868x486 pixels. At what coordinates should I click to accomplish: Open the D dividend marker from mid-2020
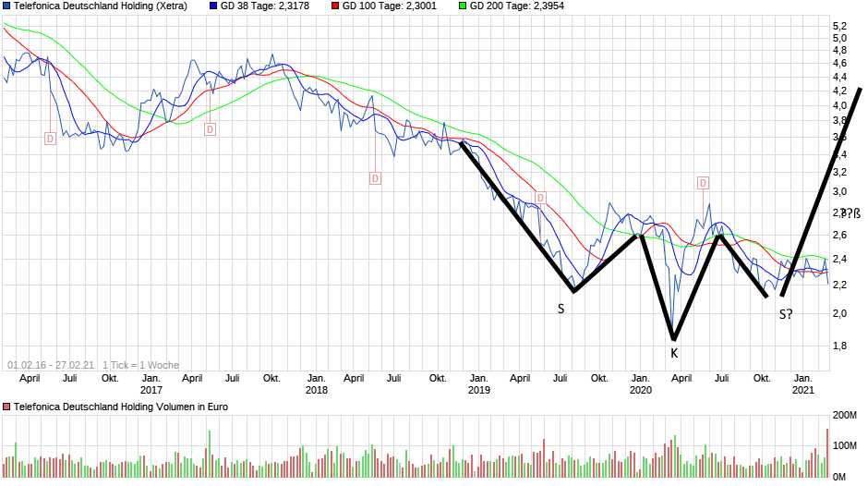(703, 183)
